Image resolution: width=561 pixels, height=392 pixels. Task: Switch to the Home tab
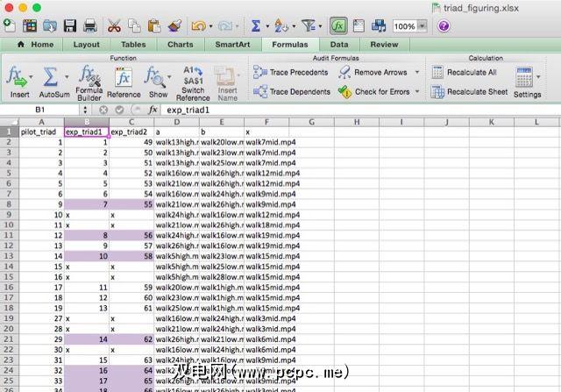click(36, 45)
